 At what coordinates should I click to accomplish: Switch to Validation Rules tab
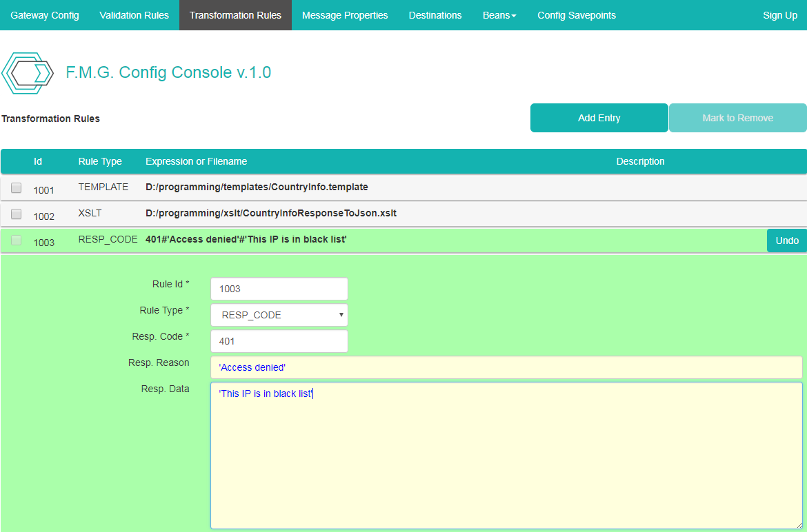[134, 15]
